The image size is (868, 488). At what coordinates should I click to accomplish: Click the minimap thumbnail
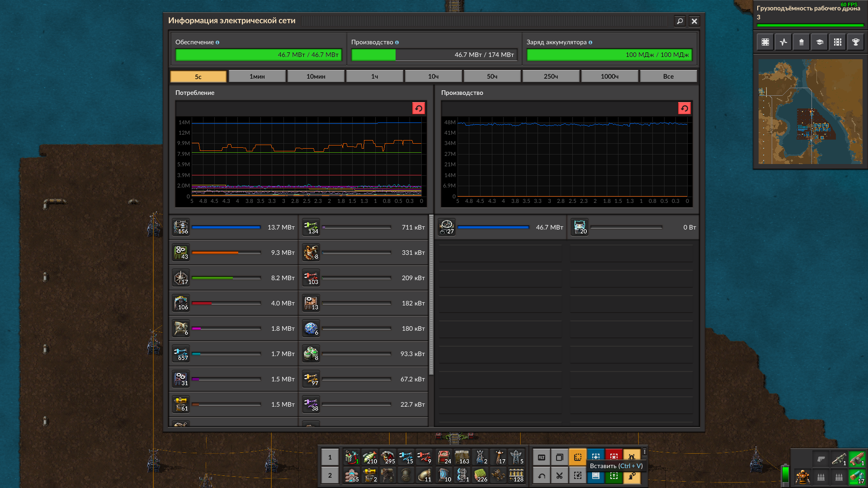pyautogui.click(x=811, y=112)
